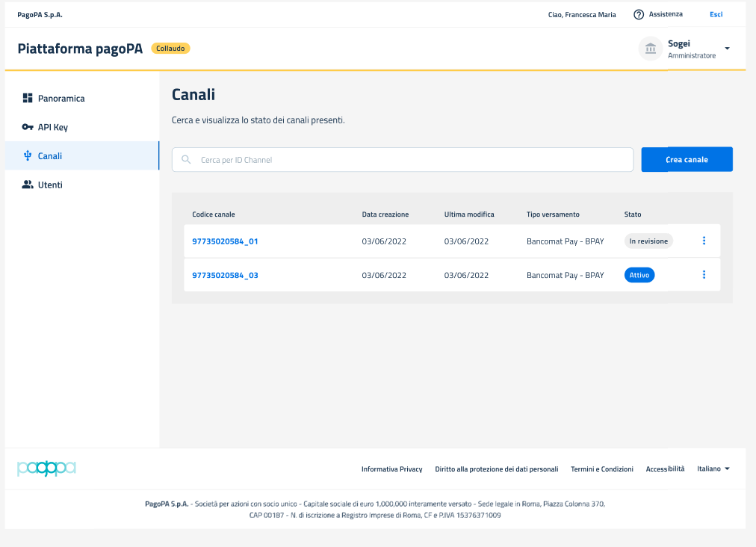
Task: Click the Panoramica dashboard icon
Action: pos(28,98)
